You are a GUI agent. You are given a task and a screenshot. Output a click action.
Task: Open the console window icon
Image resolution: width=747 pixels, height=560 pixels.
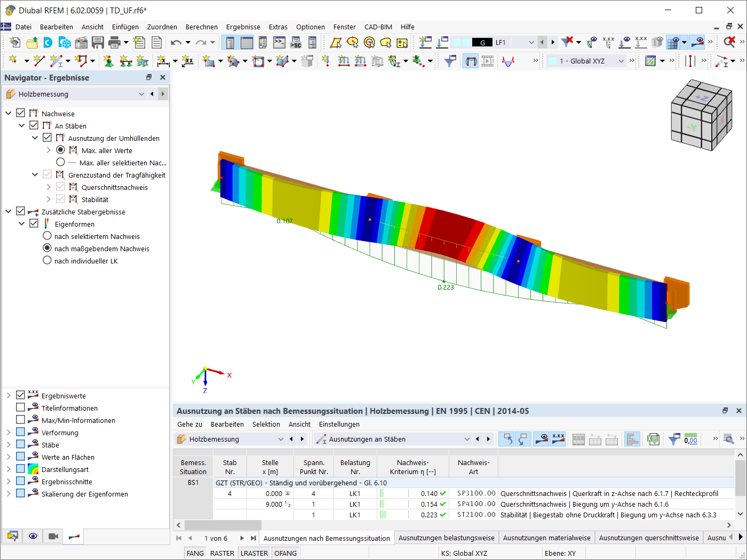pos(279,42)
